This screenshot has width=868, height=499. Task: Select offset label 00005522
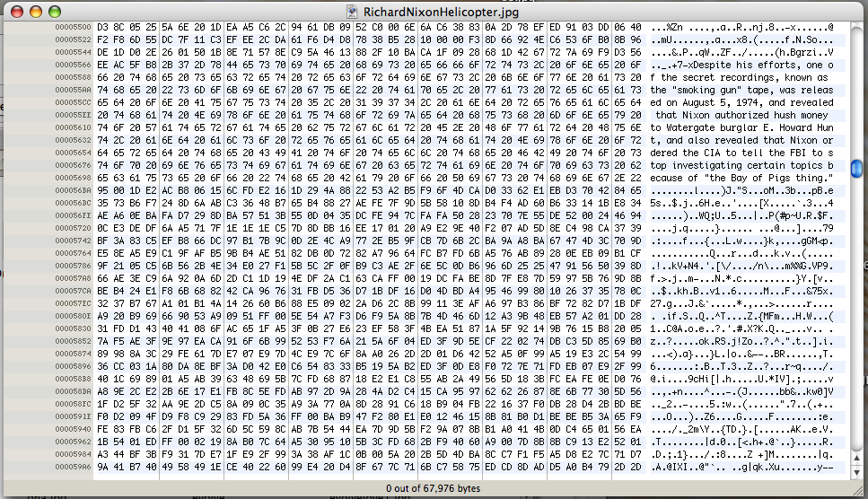click(x=73, y=39)
